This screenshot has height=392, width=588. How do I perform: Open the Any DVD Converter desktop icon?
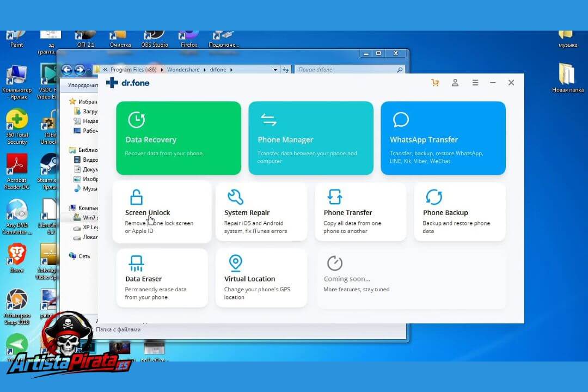pyautogui.click(x=17, y=217)
